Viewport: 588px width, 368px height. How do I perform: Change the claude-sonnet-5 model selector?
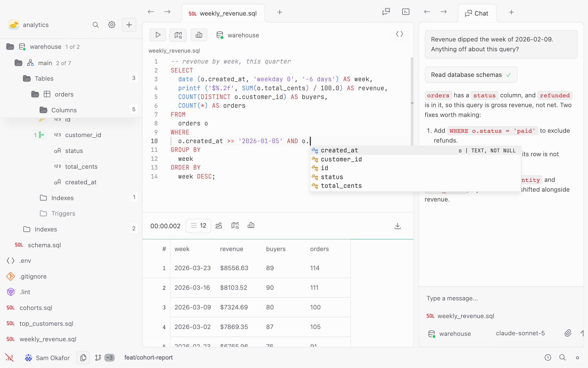(520, 333)
